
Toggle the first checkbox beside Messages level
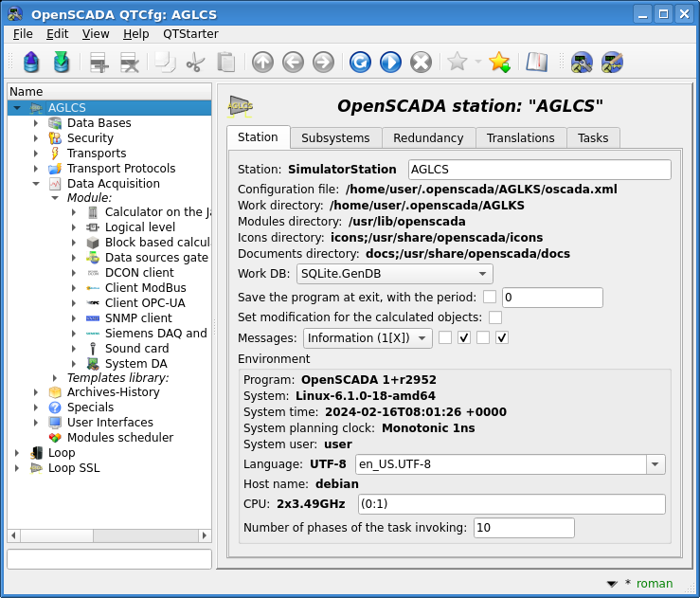click(445, 337)
